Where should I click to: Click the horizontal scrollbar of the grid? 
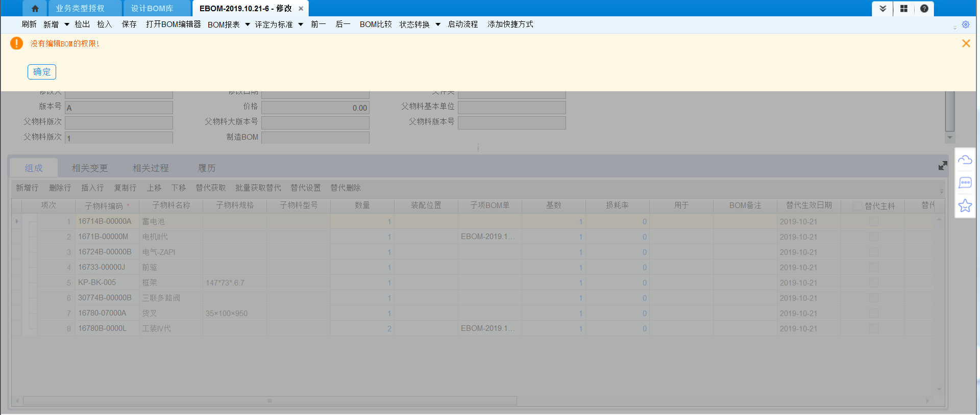pyautogui.click(x=269, y=401)
